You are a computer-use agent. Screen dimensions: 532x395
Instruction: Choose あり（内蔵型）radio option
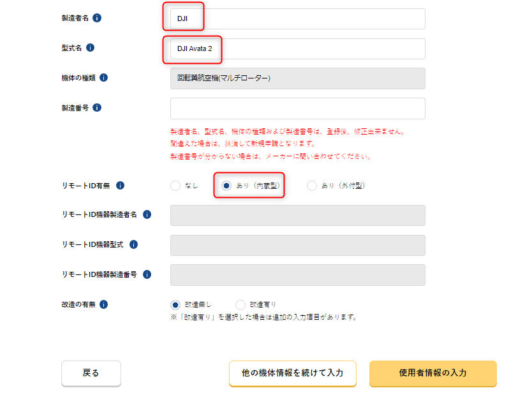coord(226,186)
